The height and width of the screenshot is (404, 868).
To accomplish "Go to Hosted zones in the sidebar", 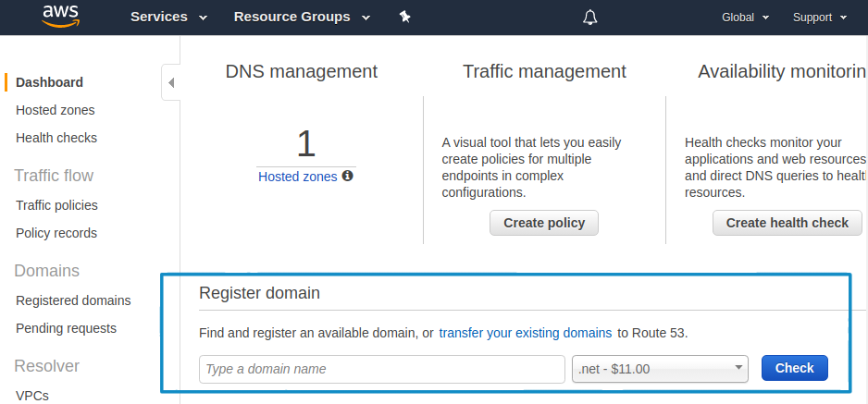I will point(56,110).
